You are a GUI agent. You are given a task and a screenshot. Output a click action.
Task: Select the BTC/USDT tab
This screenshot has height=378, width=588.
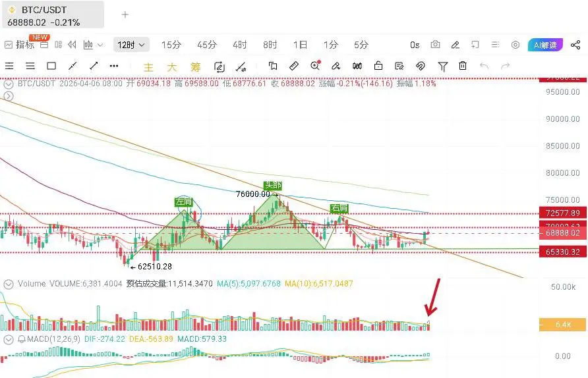coord(53,14)
